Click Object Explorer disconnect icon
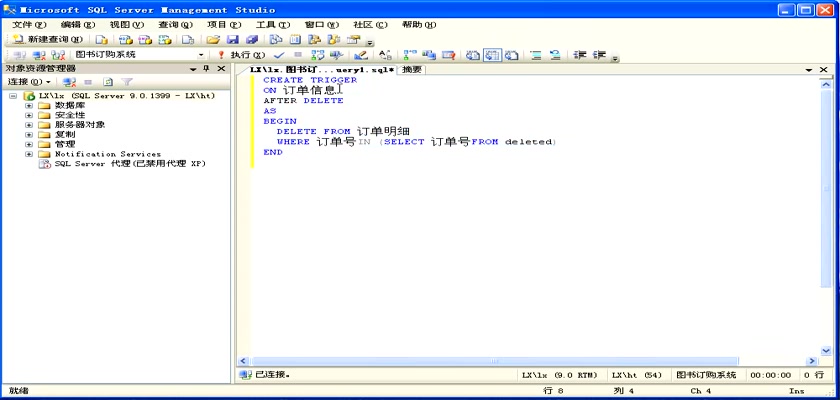This screenshot has height=400, width=840. coord(69,82)
